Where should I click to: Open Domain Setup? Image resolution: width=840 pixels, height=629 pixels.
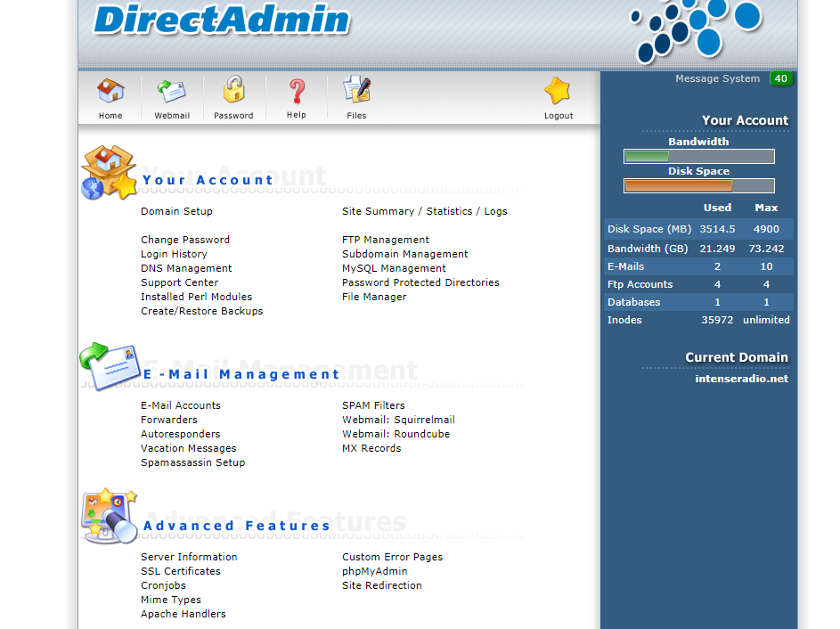[x=176, y=211]
